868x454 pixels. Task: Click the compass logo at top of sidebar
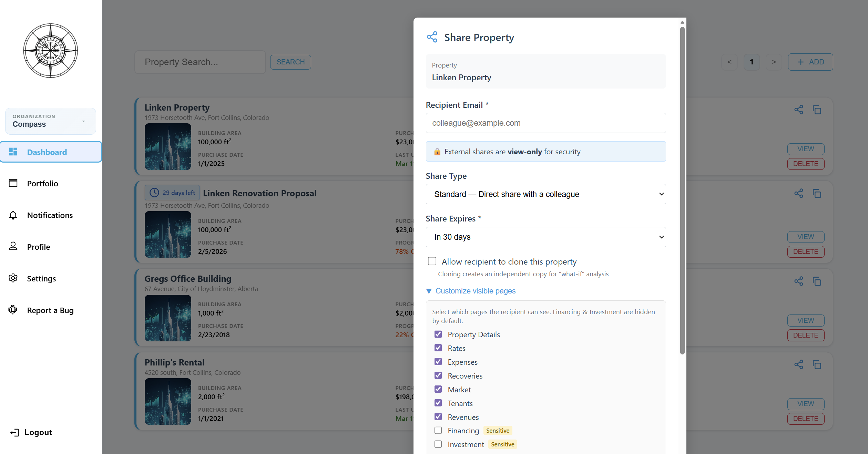point(50,50)
